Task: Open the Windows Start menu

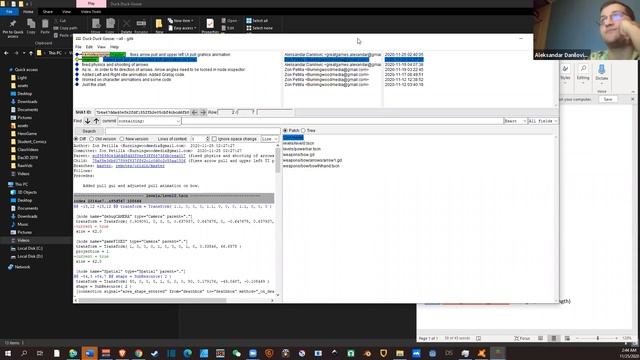Action: 8,353
